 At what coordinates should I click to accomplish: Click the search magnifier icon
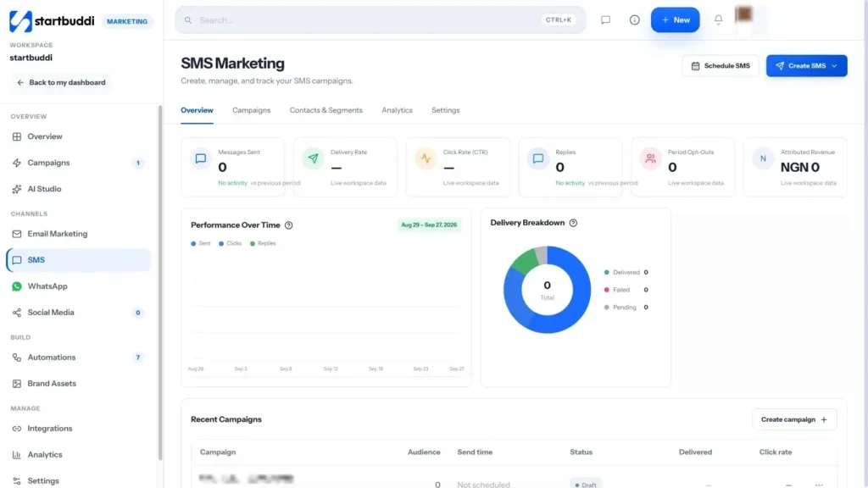pos(188,20)
